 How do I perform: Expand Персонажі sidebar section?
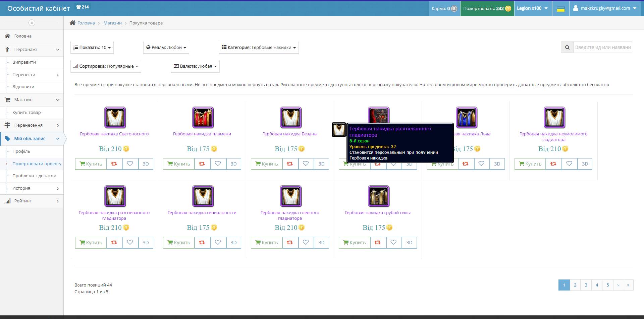32,50
